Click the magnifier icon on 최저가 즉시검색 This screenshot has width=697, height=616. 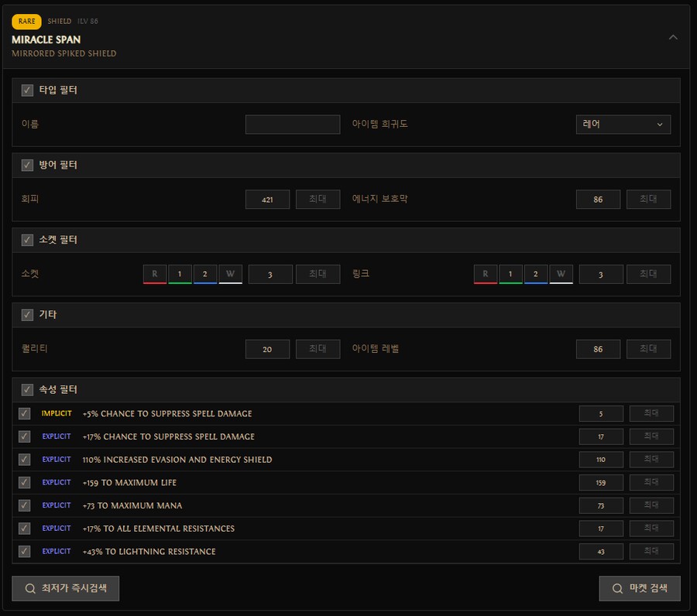coord(30,589)
